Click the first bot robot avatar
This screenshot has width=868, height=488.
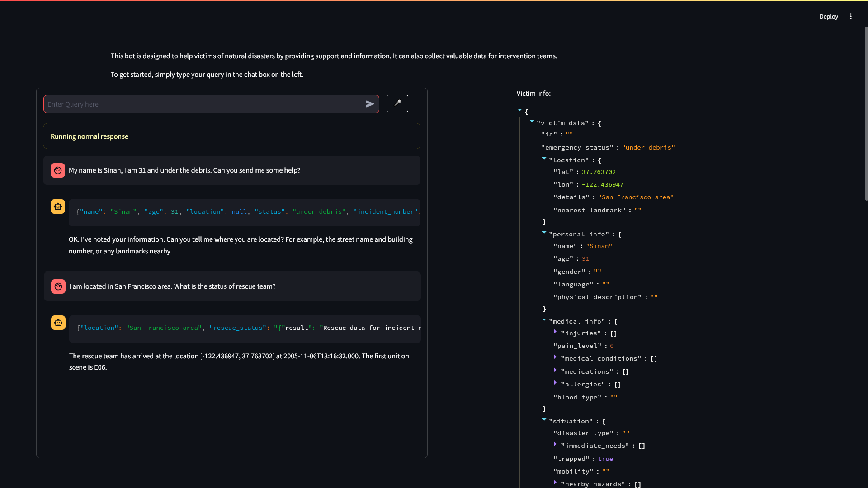[x=58, y=206]
